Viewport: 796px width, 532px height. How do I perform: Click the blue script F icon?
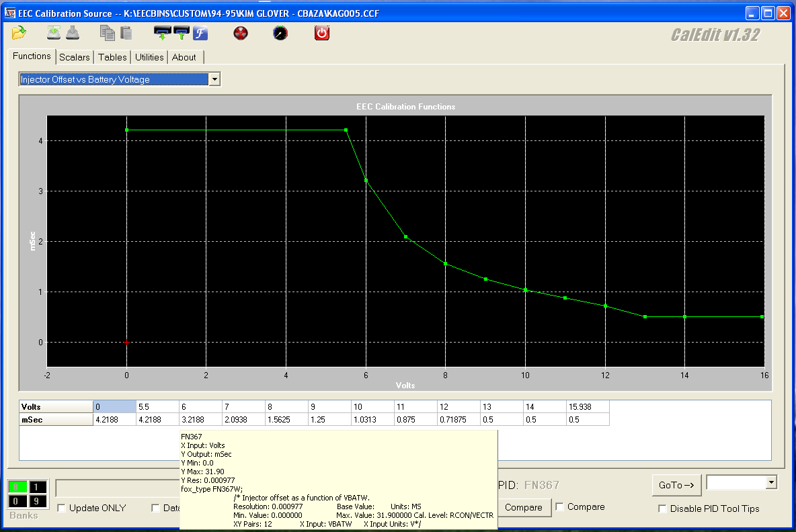(x=200, y=32)
